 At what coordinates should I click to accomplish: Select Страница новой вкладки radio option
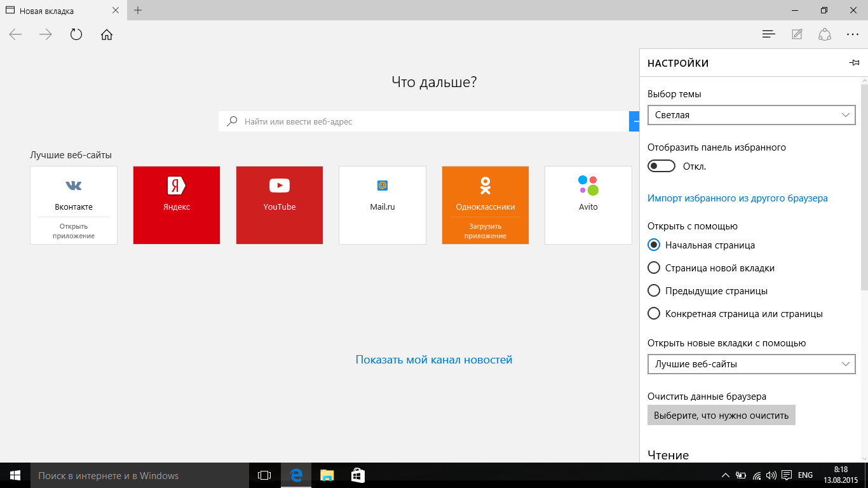tap(654, 268)
